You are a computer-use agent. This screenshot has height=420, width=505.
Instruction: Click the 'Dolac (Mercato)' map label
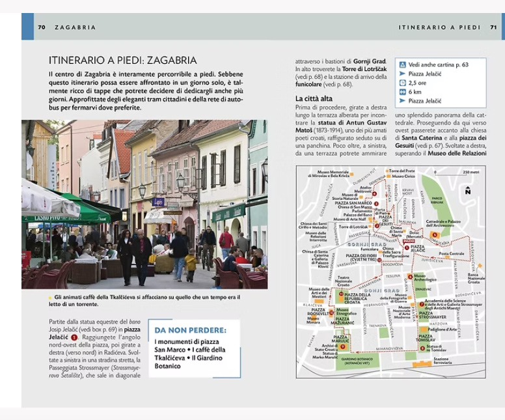pyautogui.click(x=415, y=234)
